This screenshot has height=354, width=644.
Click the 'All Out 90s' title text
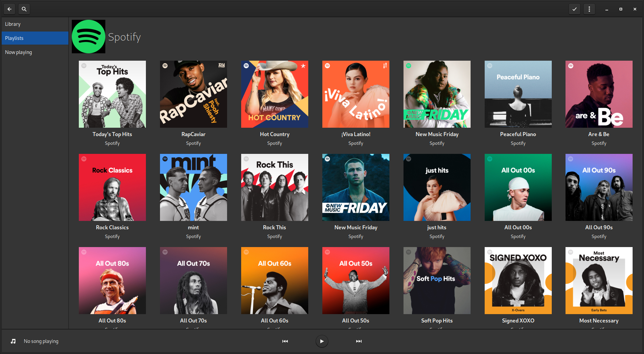point(599,227)
